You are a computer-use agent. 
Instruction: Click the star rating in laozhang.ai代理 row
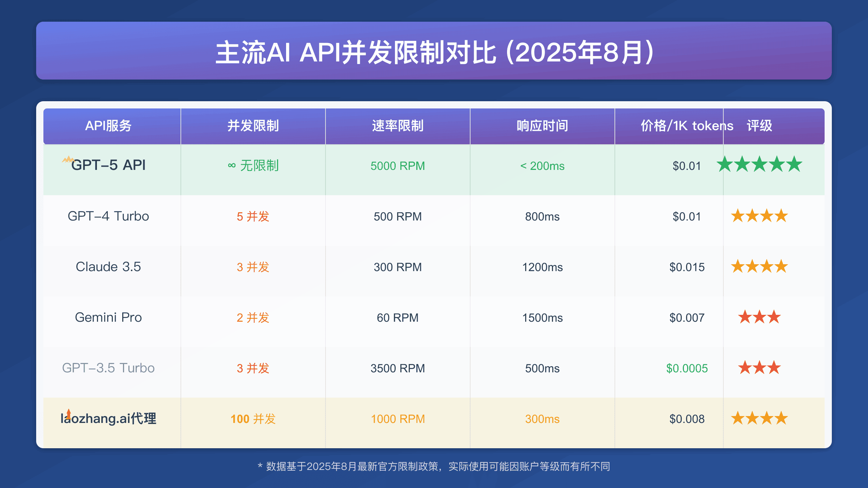click(759, 418)
